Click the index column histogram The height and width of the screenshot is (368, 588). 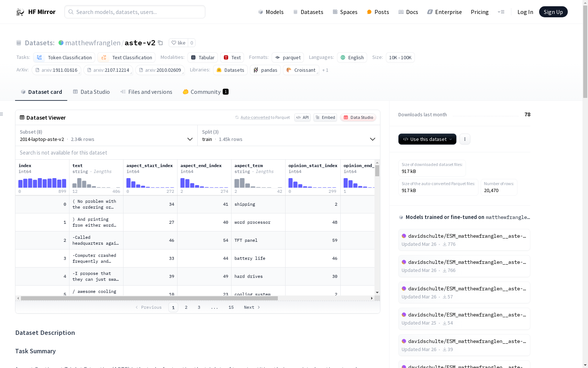pyautogui.click(x=42, y=183)
